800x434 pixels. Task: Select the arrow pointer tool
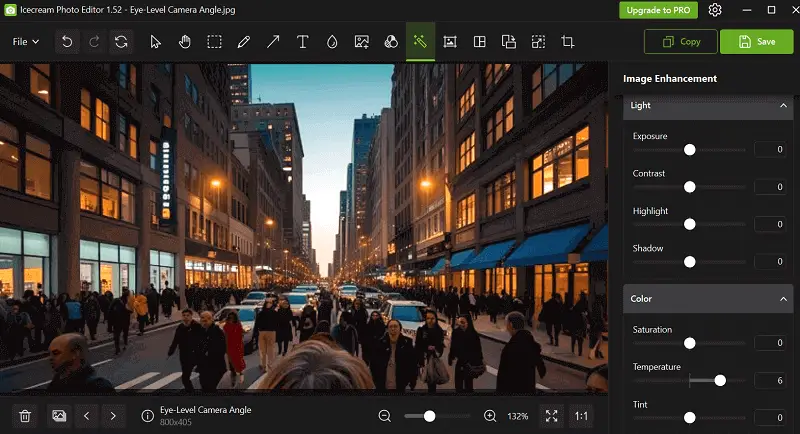pyautogui.click(x=156, y=42)
